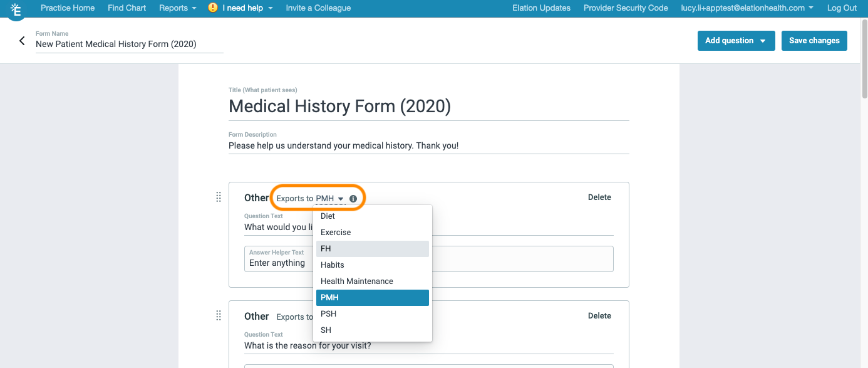Edit the Form Name field
868x368 pixels.
click(116, 44)
